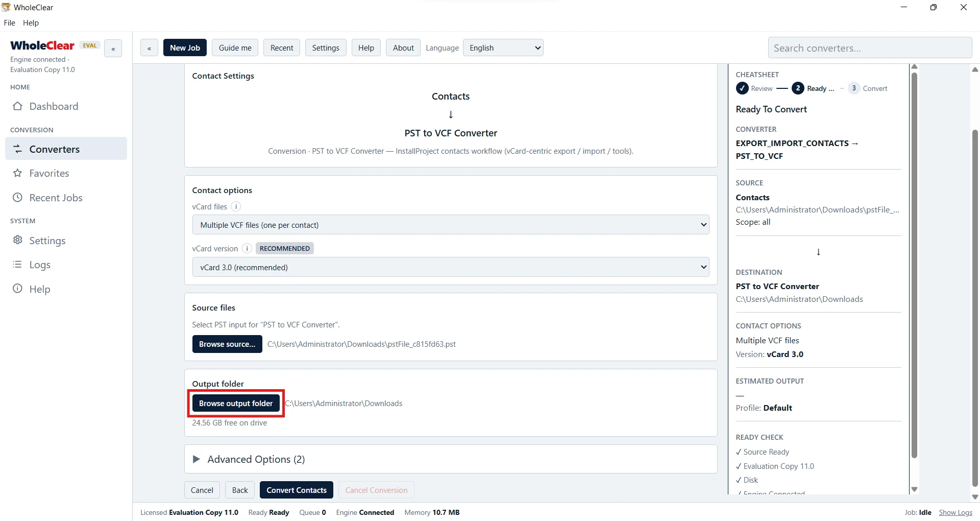Click the Review step checkmark icon
The image size is (980, 521).
[742, 88]
